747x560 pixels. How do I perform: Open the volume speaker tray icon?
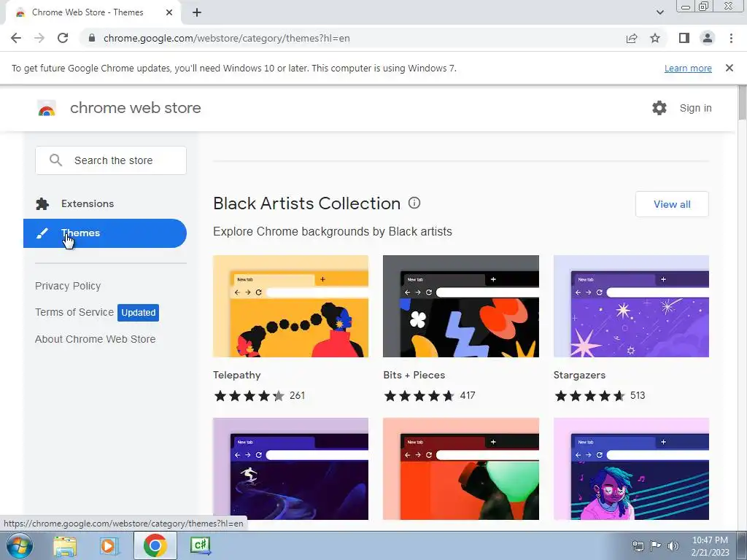click(673, 546)
